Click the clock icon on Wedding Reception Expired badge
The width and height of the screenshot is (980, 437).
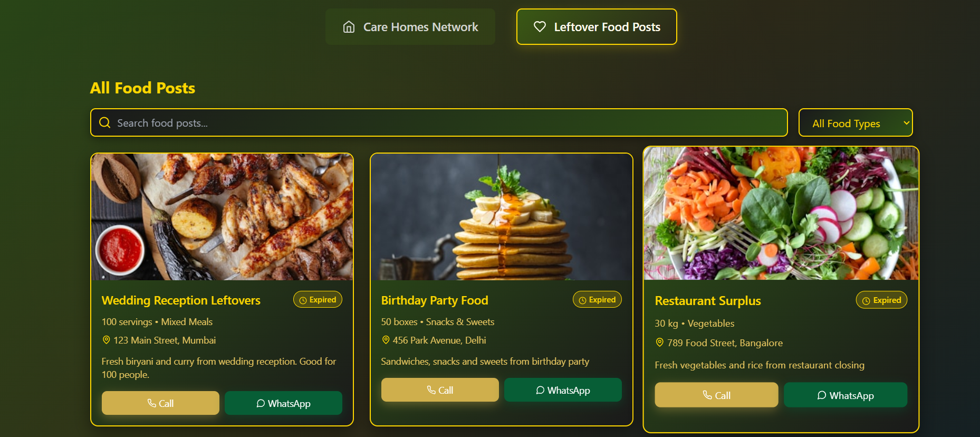pyautogui.click(x=303, y=300)
